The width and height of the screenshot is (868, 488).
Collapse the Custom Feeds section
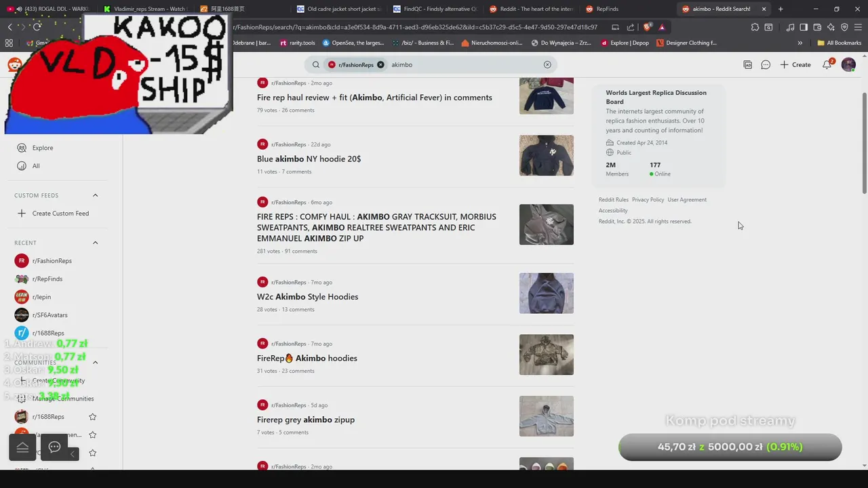(x=95, y=195)
